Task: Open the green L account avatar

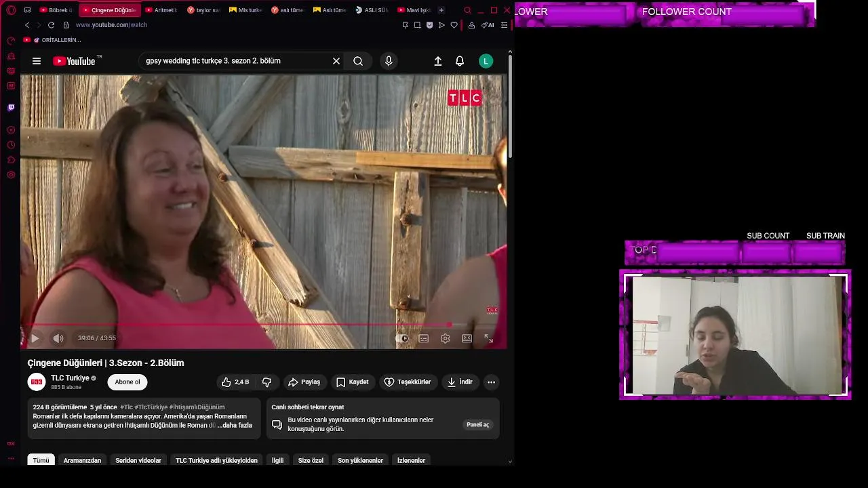Action: pyautogui.click(x=486, y=61)
